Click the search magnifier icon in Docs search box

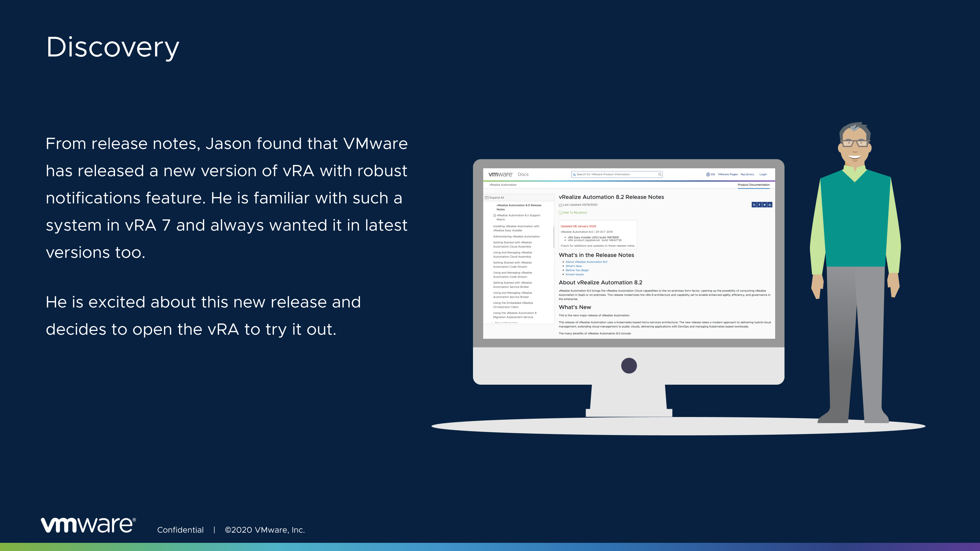574,174
